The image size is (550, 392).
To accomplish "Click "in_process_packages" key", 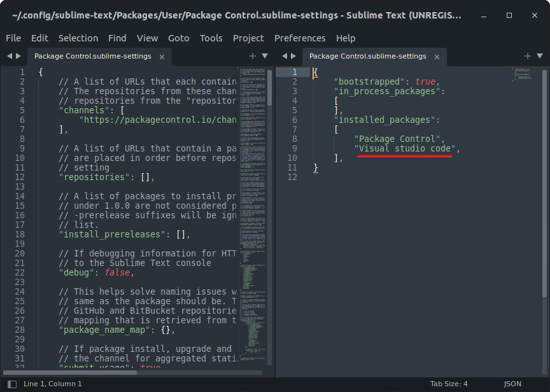I will coord(388,91).
